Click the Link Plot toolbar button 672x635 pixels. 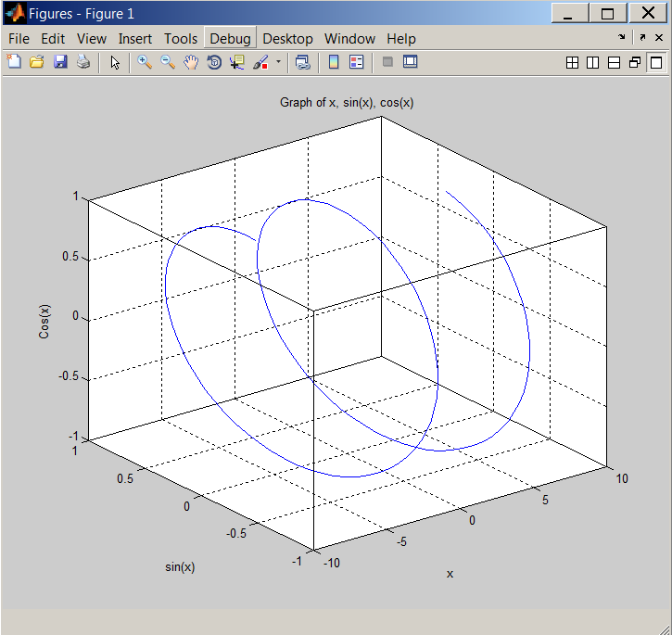302,62
